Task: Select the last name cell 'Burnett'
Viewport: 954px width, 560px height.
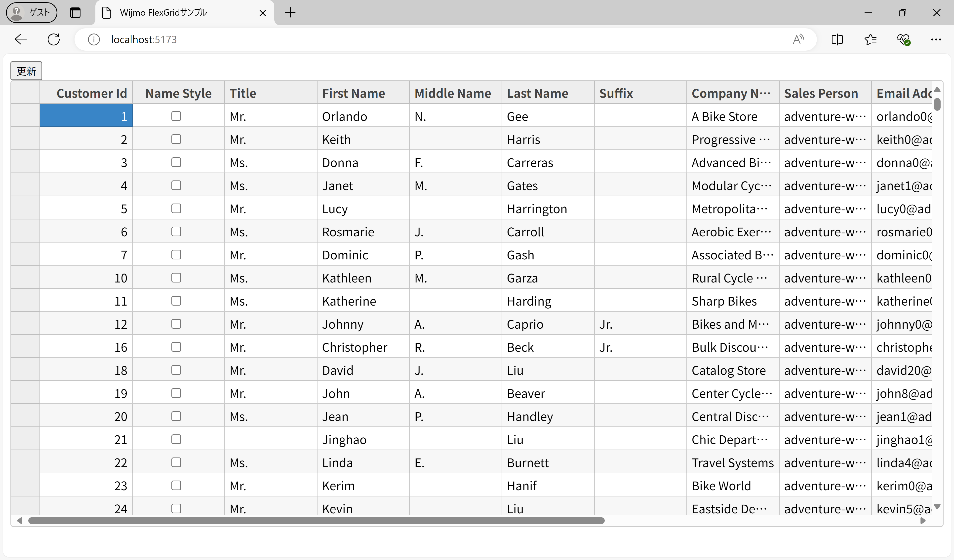Action: (x=548, y=462)
